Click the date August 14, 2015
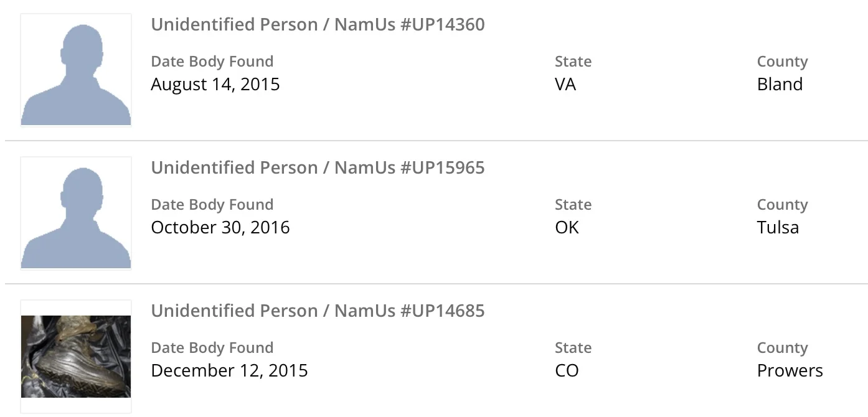868x417 pixels. point(215,84)
